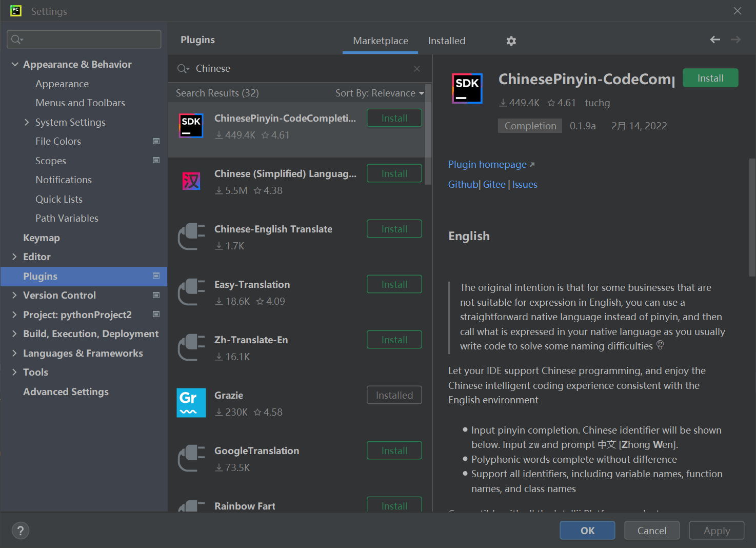Viewport: 756px width, 548px height.
Task: Select Menus and Toolbars page
Action: point(80,103)
